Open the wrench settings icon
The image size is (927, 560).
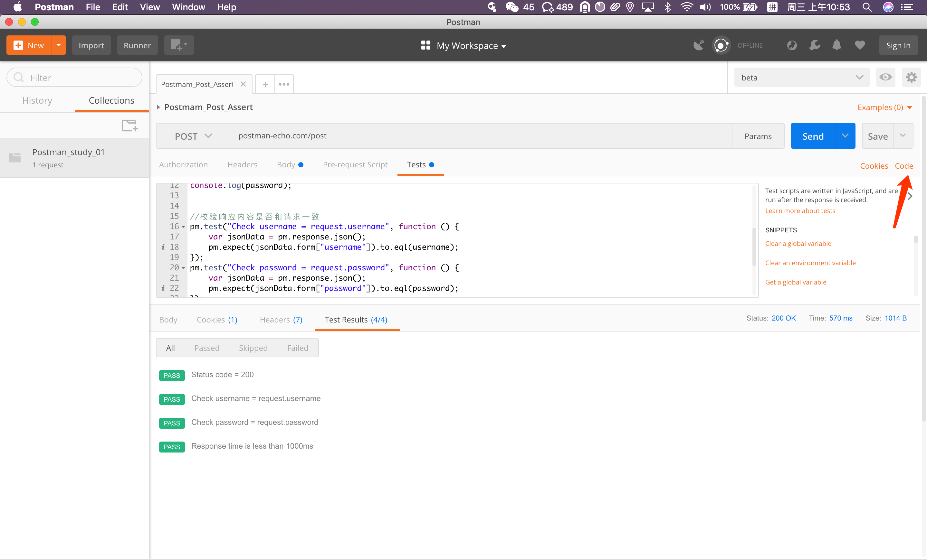click(x=815, y=45)
